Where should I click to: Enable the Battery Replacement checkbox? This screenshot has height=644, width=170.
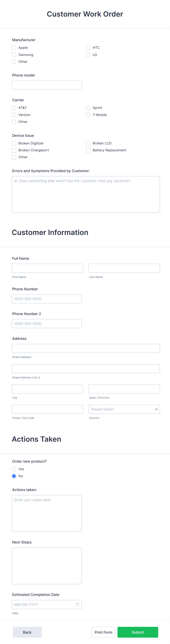(88, 150)
